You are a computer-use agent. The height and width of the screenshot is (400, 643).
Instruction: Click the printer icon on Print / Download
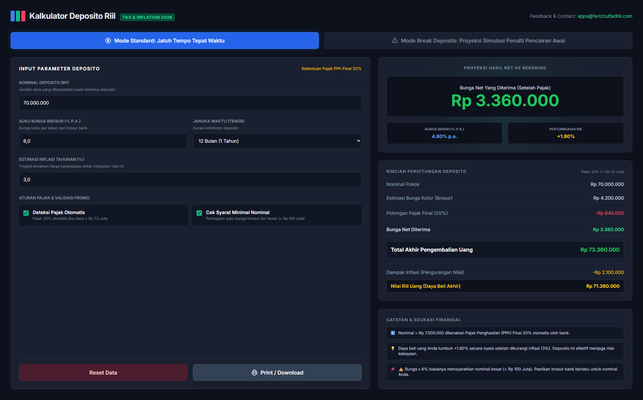tap(254, 373)
